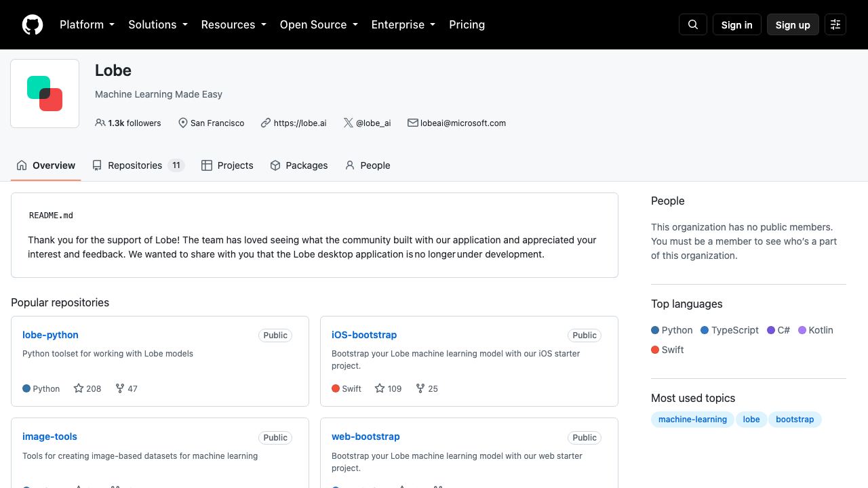Select the bootstrap topic tag
Viewport: 868px width, 488px height.
click(x=795, y=420)
